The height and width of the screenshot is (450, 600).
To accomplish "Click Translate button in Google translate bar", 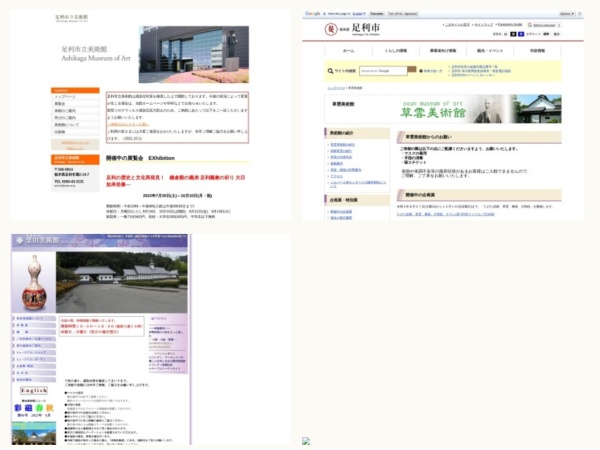I will click(377, 14).
